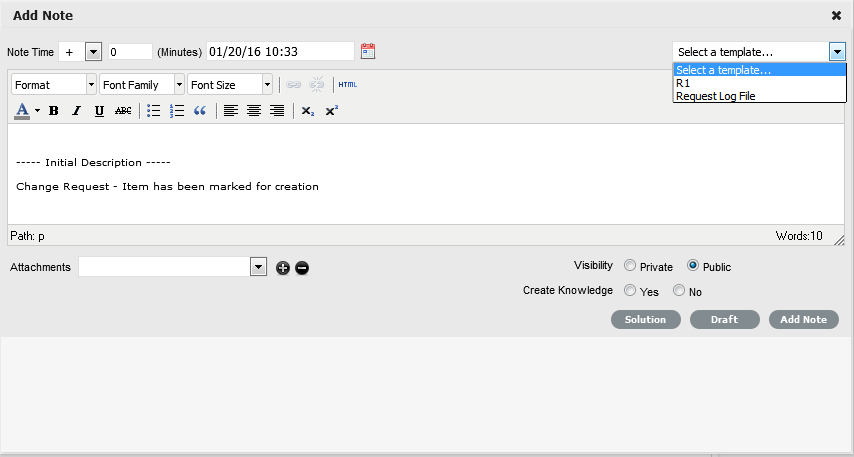Viewport: 854px width, 457px height.
Task: Toggle italic text formatting
Action: click(x=76, y=111)
